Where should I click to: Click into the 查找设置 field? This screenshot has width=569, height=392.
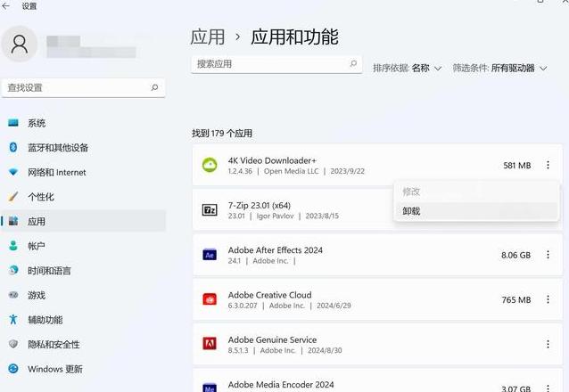(84, 88)
